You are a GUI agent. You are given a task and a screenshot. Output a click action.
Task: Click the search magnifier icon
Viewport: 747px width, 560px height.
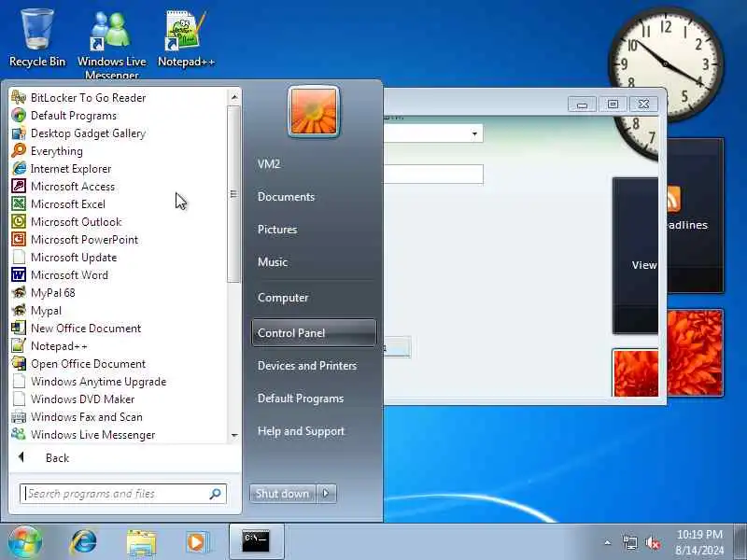coord(216,494)
